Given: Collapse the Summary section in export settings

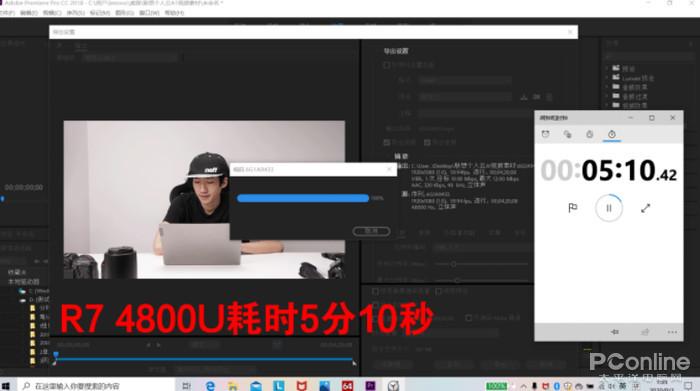Looking at the screenshot, I should point(401,156).
